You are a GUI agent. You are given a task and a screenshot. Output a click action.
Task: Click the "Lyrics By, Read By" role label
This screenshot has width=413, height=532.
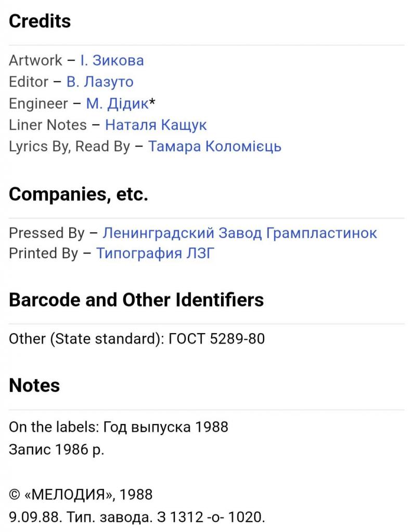(69, 146)
